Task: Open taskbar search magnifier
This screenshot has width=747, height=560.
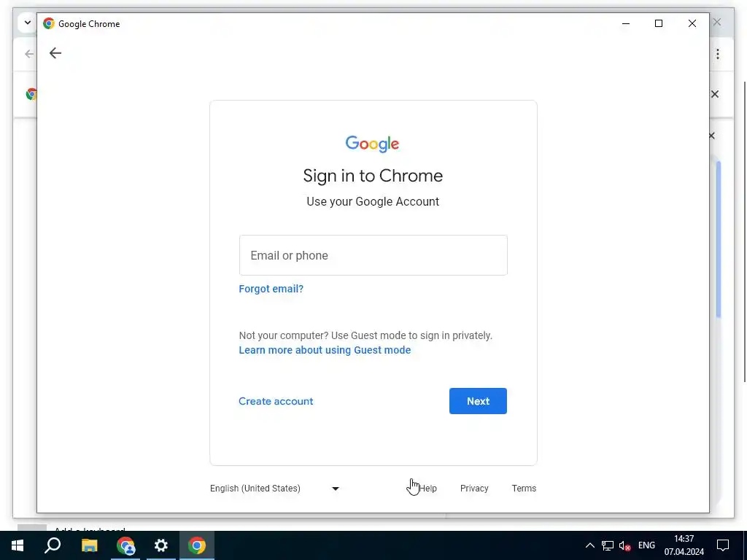Action: point(53,545)
